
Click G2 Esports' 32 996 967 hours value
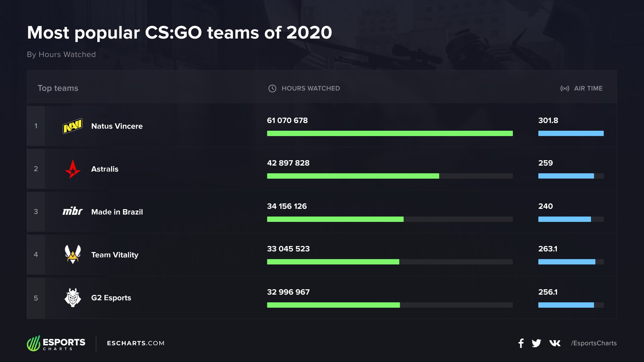coord(288,292)
